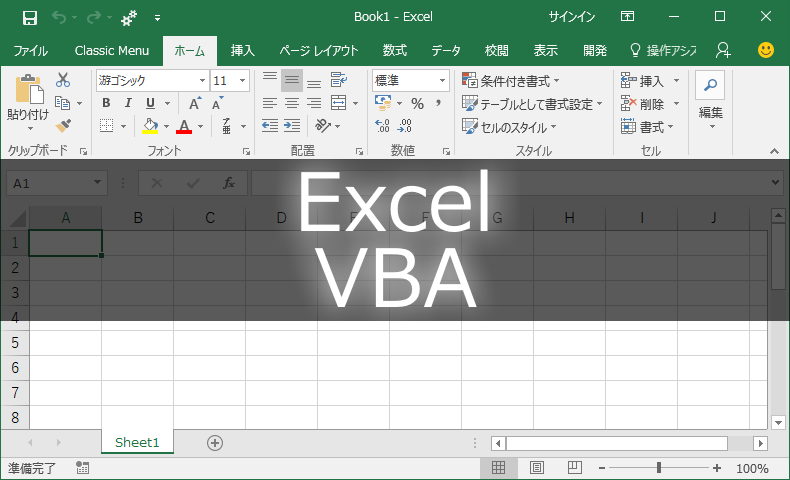Switch to the ページ レイアウト tab

pyautogui.click(x=318, y=51)
